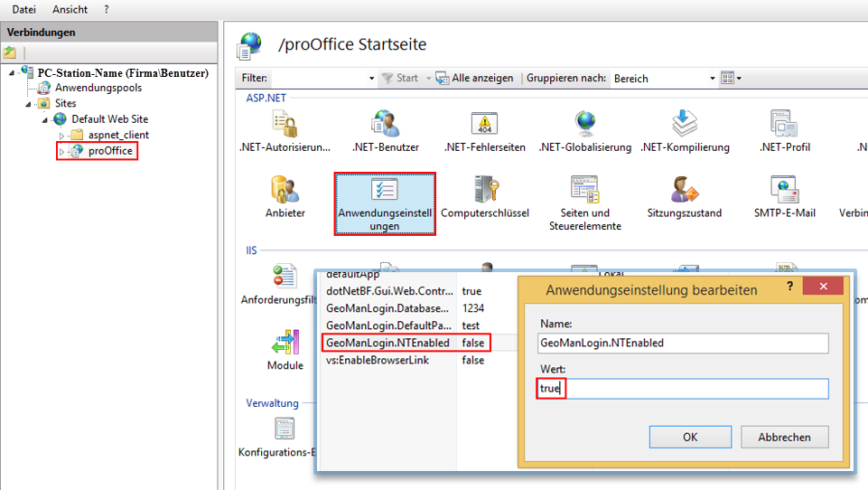Open the Gruppieren nach Bereich dropdown

click(x=713, y=79)
